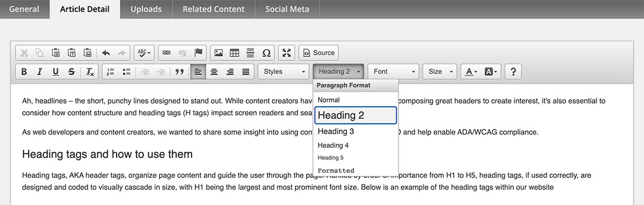
Task: Choose Formatted paragraph format
Action: point(355,170)
